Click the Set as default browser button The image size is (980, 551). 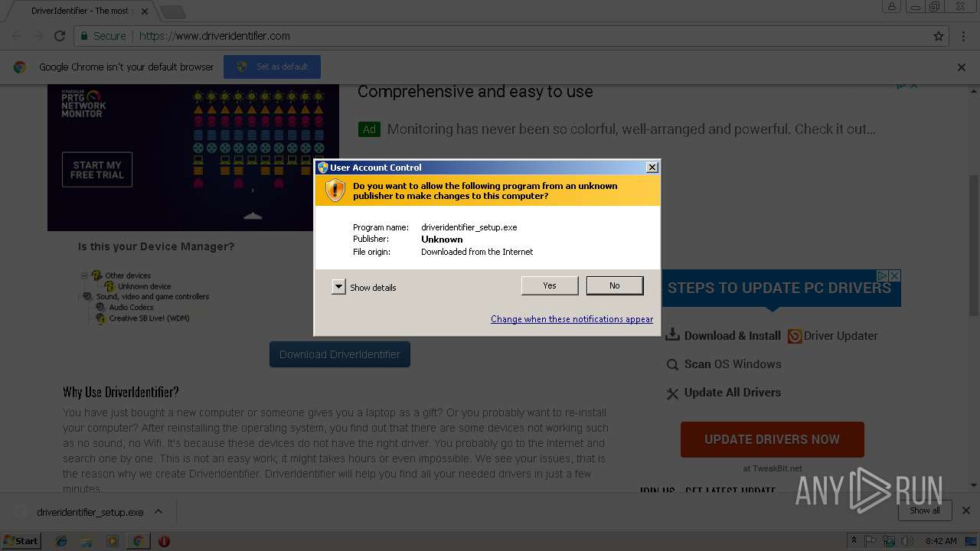point(272,67)
